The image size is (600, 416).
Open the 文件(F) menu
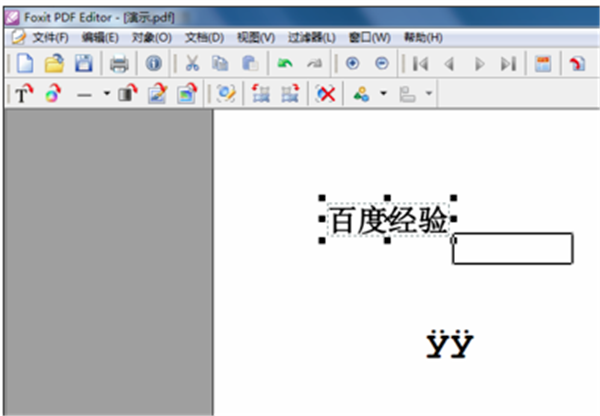(x=50, y=38)
